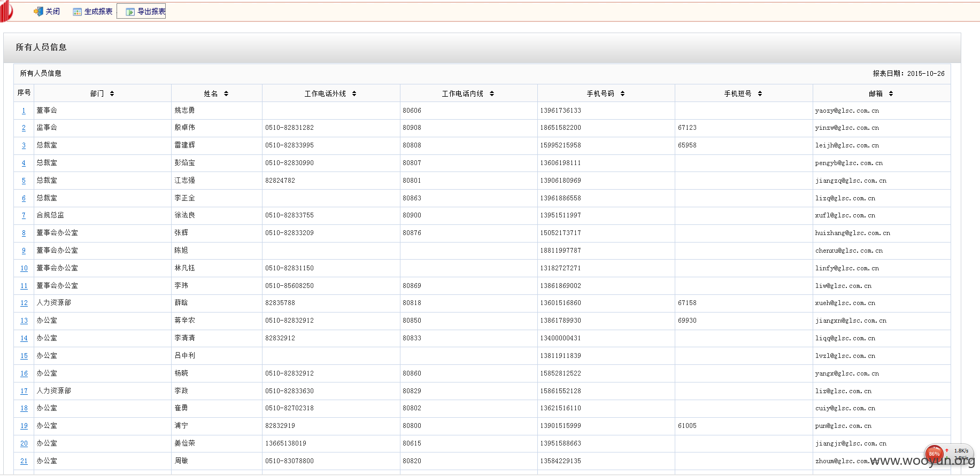Open row link number 19

pos(24,426)
